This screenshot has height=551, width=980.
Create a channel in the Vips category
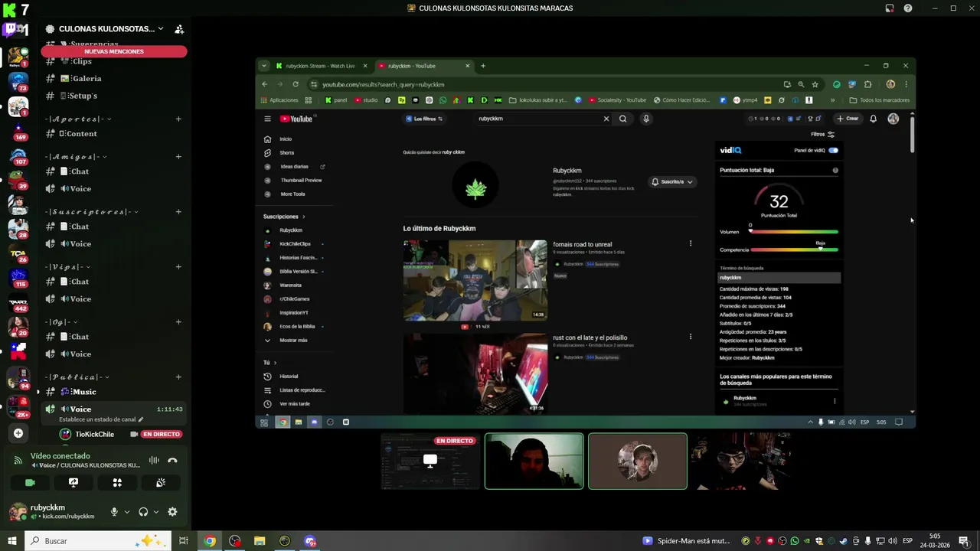[178, 267]
